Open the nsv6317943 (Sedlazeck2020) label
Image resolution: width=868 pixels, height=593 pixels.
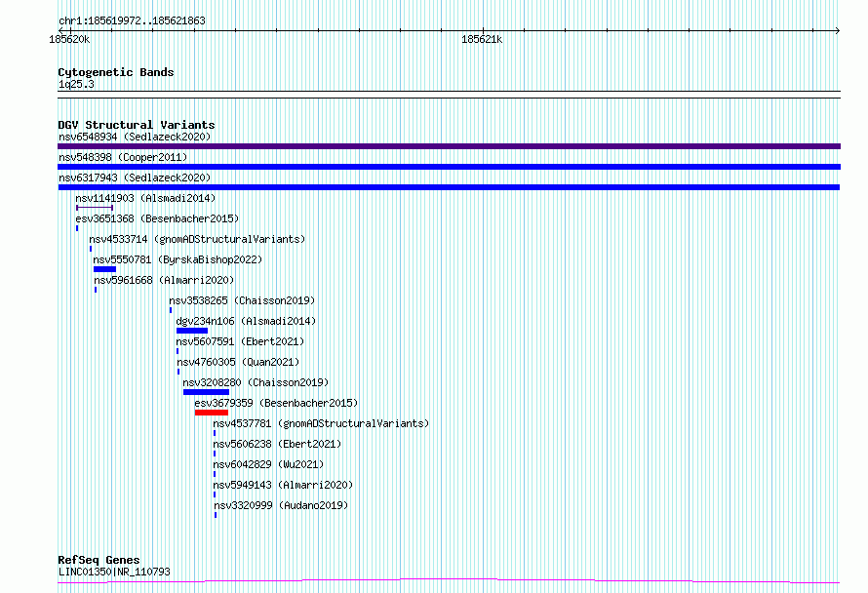tap(135, 178)
